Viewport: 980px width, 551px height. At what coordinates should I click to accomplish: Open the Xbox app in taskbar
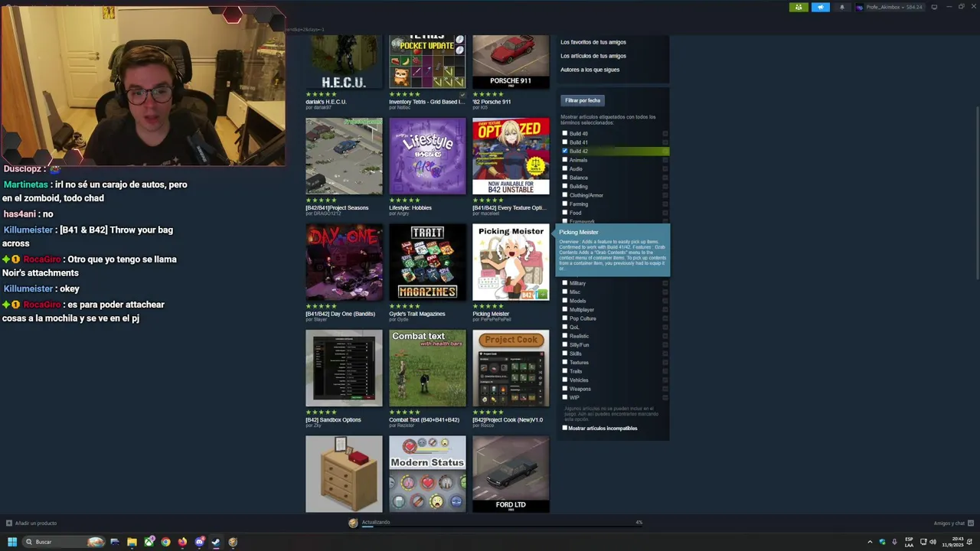[149, 542]
